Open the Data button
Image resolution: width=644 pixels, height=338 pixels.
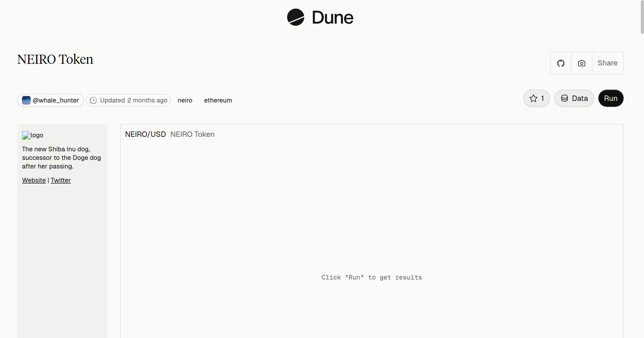[574, 98]
